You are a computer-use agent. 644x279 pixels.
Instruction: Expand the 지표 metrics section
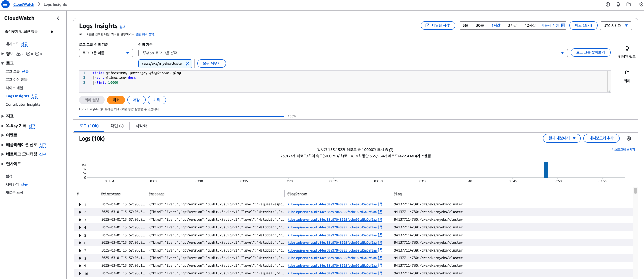pos(3,116)
